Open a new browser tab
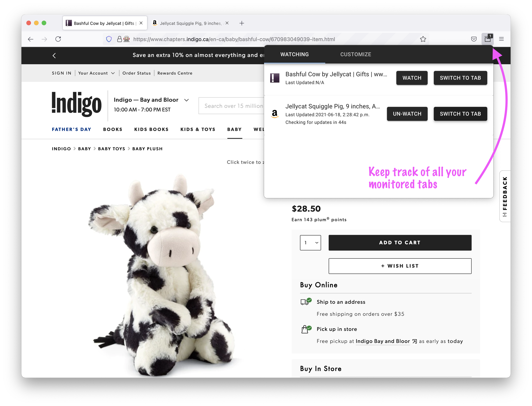The width and height of the screenshot is (532, 406). pyautogui.click(x=242, y=23)
